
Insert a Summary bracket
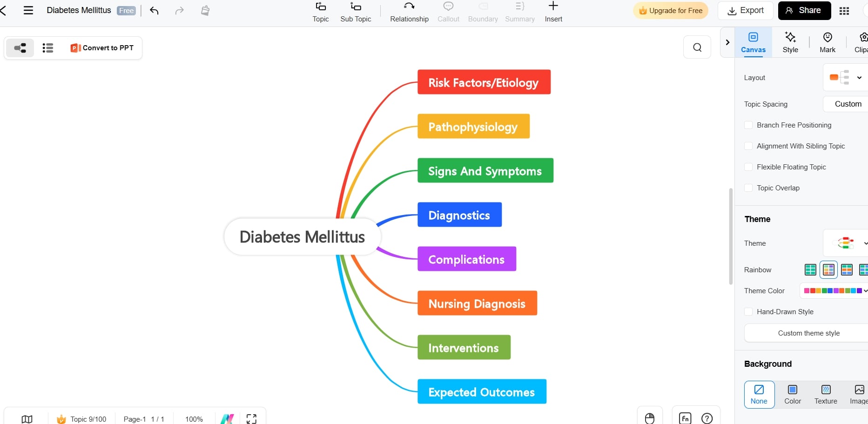tap(519, 12)
